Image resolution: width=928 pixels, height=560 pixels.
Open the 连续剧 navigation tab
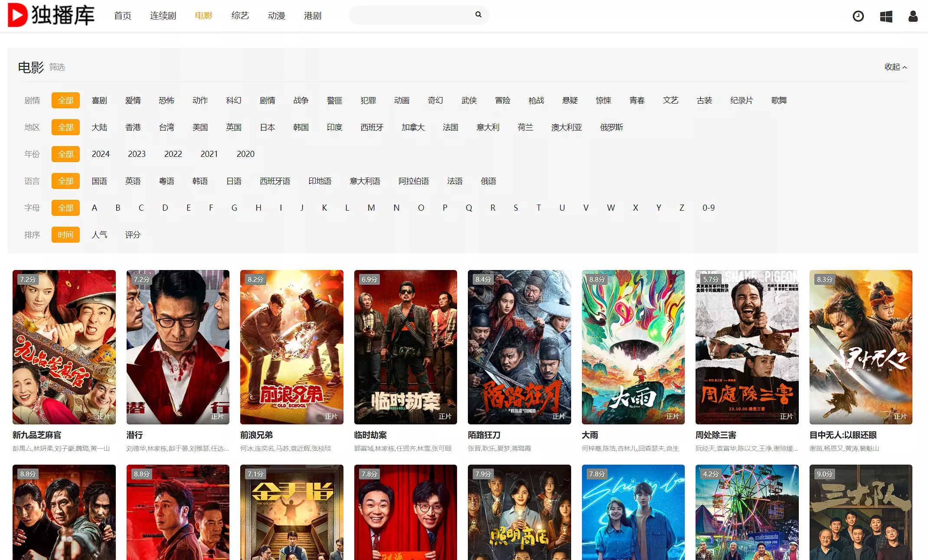163,16
